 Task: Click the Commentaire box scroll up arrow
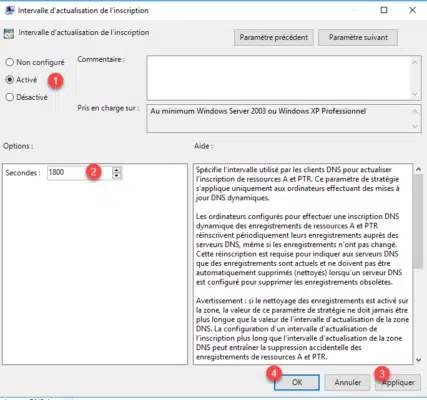[415, 62]
